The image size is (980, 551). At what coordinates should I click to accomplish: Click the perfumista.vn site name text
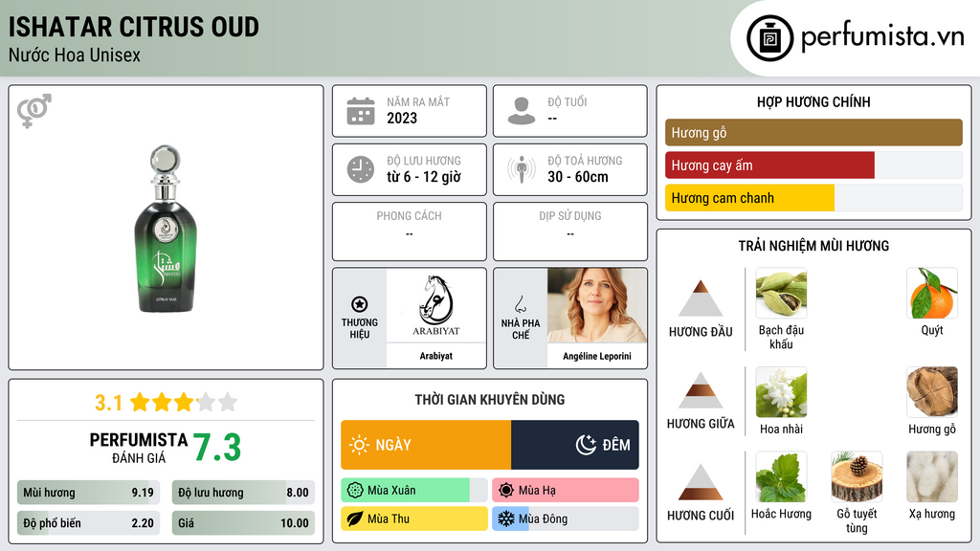(x=882, y=37)
